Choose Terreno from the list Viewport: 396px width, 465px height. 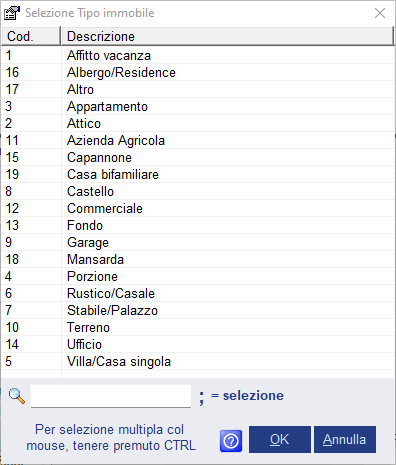198,327
